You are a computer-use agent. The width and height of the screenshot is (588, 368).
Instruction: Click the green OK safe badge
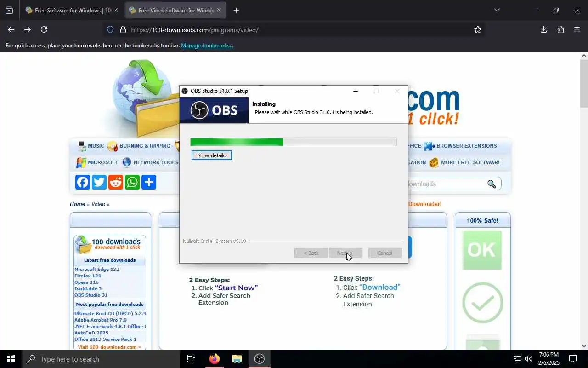point(482,250)
